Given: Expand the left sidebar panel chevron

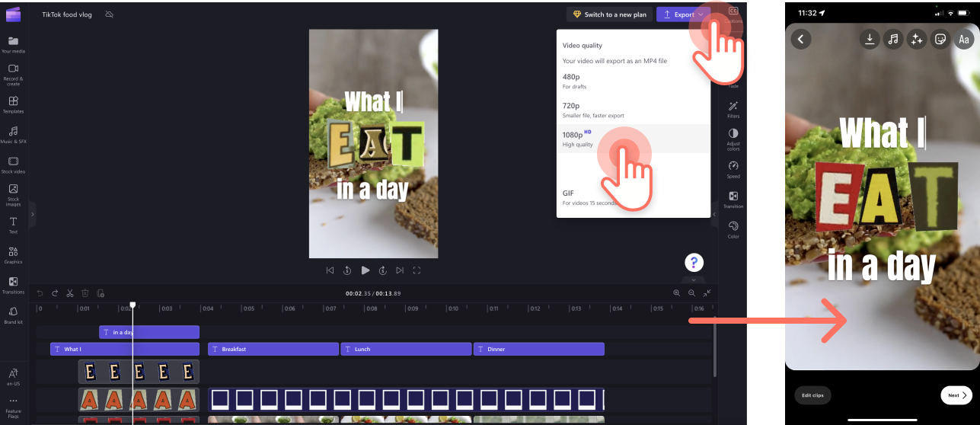Looking at the screenshot, I should [32, 215].
